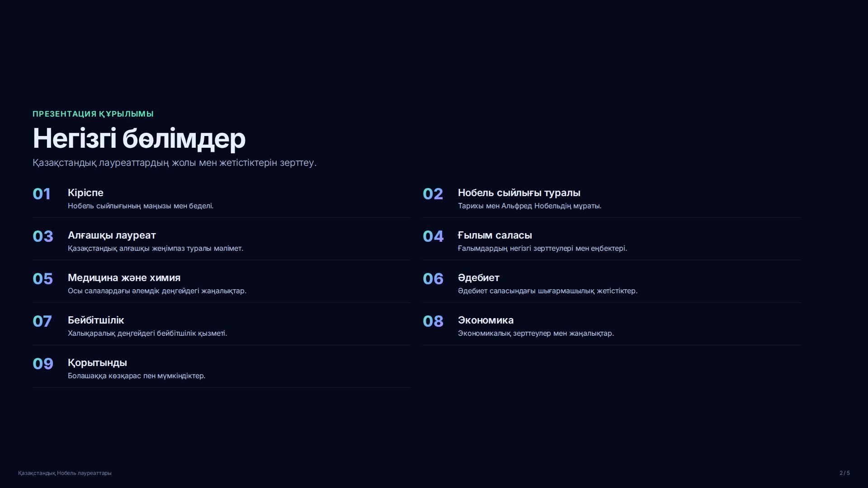Click section number 03

[43, 236]
